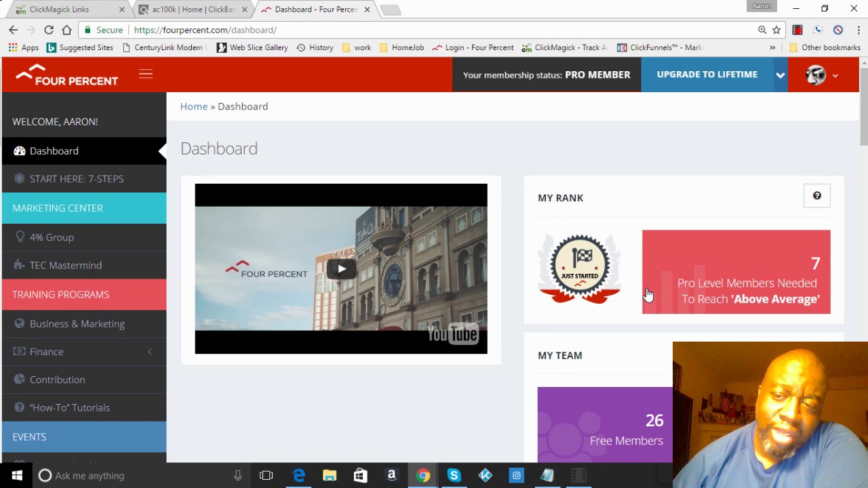Image resolution: width=868 pixels, height=488 pixels.
Task: Open START HERE: 7-STEPS in sidebar
Action: [83, 179]
